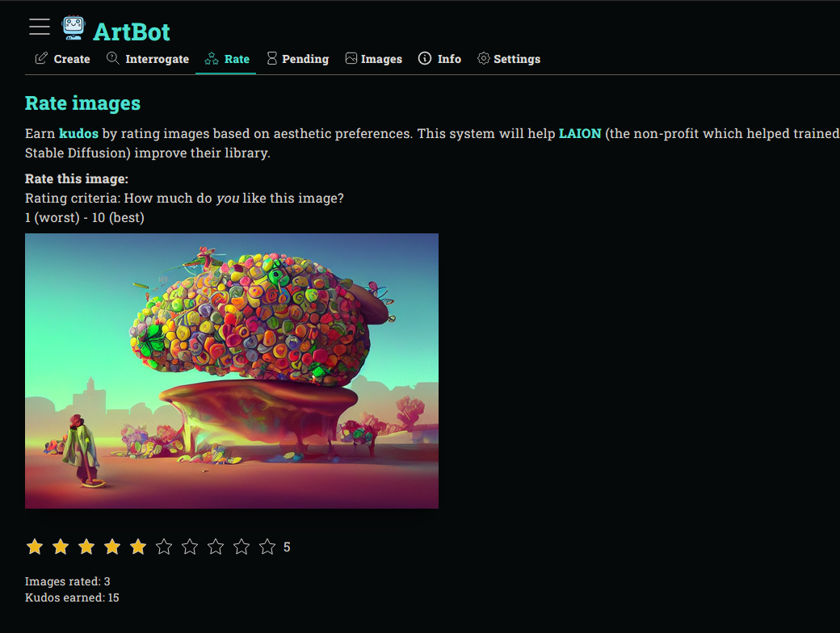Switch to the Pending tab
The width and height of the screenshot is (840, 633).
(304, 58)
